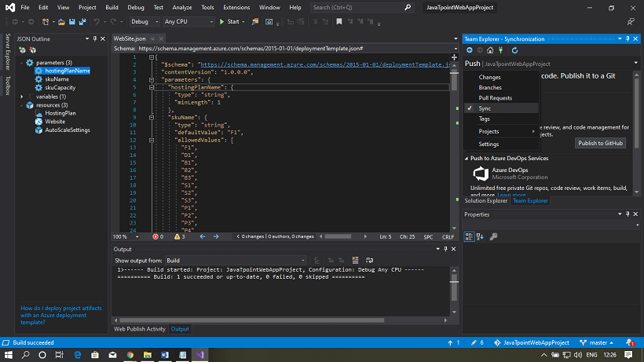644x362 pixels.
Task: Click the Property Pages wrench icon
Action: [x=494, y=236]
